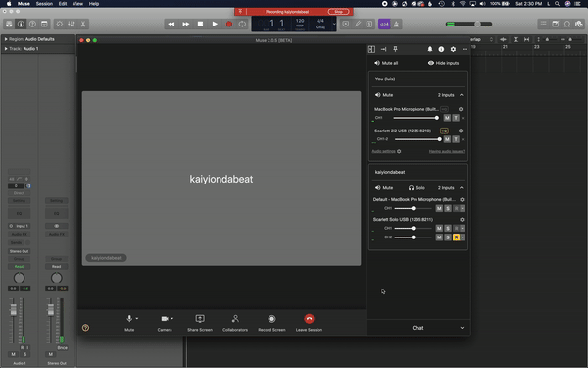The image size is (588, 368).
Task: Expand the Track: Audio 1 triangle
Action: (x=6, y=49)
